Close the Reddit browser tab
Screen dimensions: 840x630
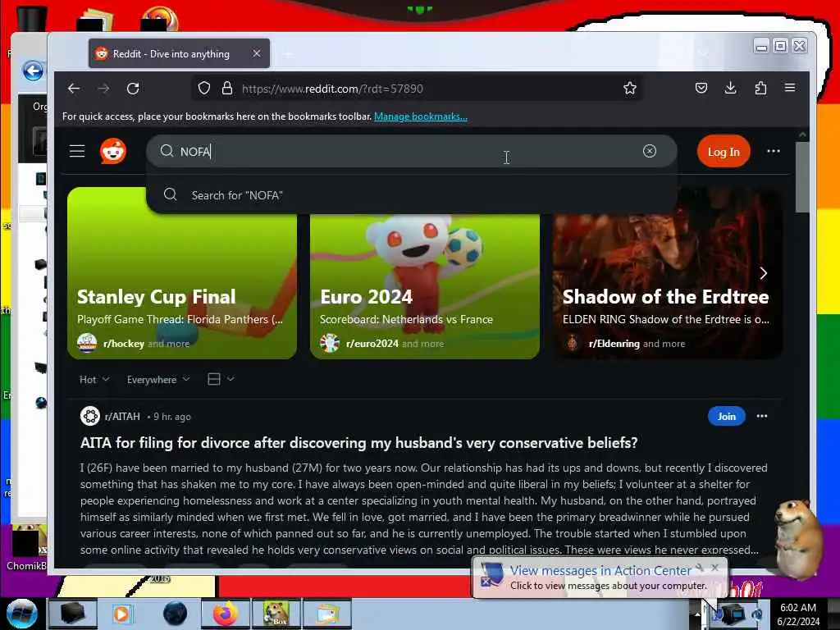[x=257, y=53]
